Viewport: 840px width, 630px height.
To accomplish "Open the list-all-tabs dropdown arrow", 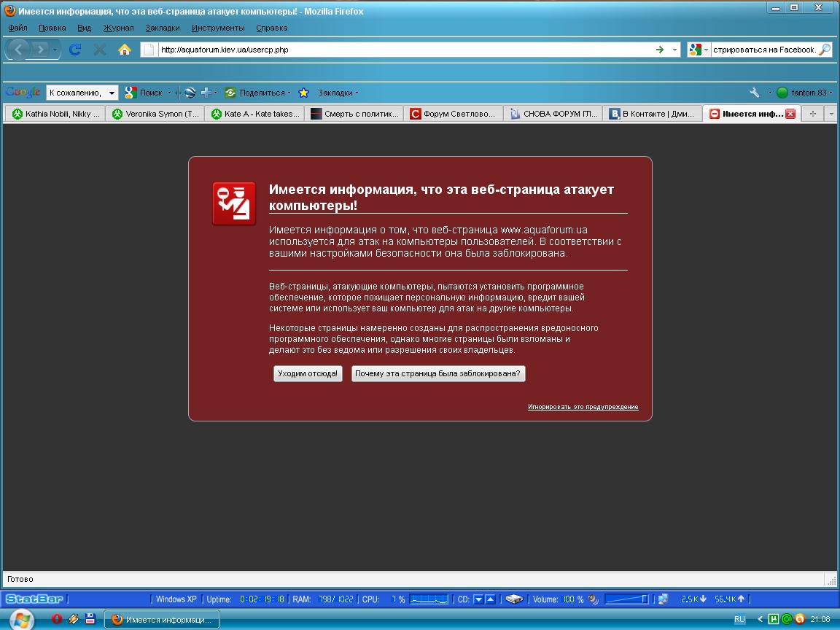I will [831, 114].
